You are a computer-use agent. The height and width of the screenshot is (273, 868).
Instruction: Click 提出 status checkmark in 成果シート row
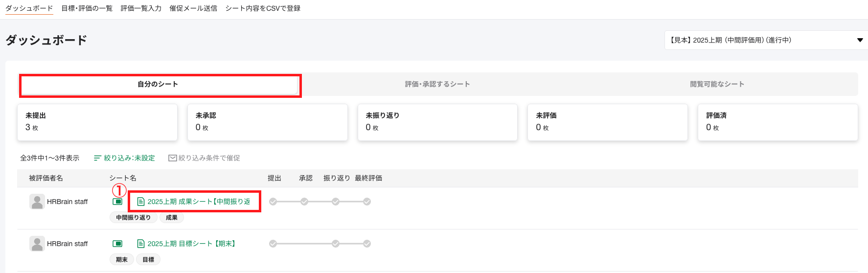pos(273,202)
